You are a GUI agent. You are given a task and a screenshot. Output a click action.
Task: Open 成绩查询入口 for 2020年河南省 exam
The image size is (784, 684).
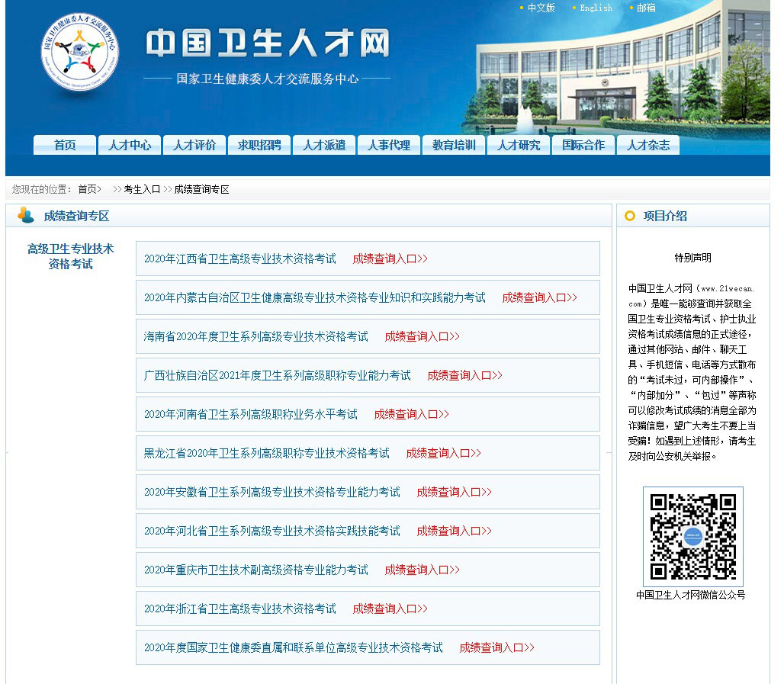coord(412,414)
